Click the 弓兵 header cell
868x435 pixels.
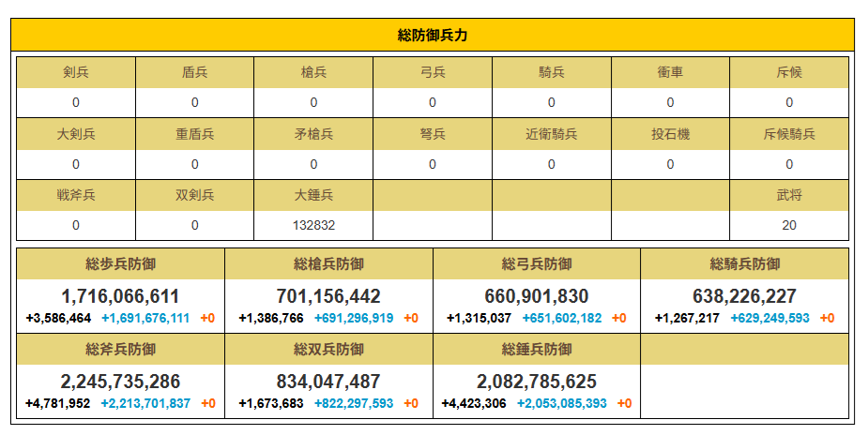[x=433, y=72]
